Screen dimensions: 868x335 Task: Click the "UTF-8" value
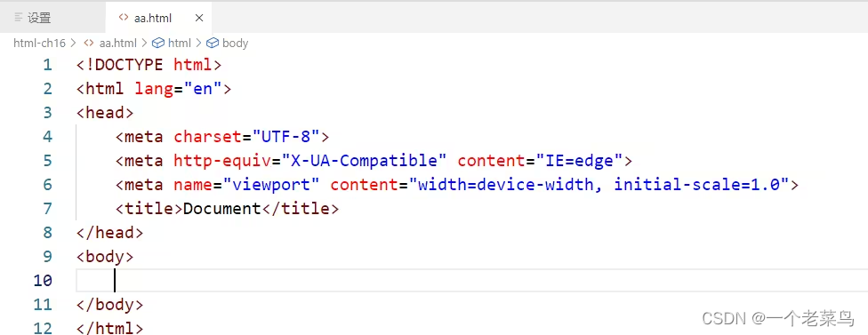click(286, 137)
